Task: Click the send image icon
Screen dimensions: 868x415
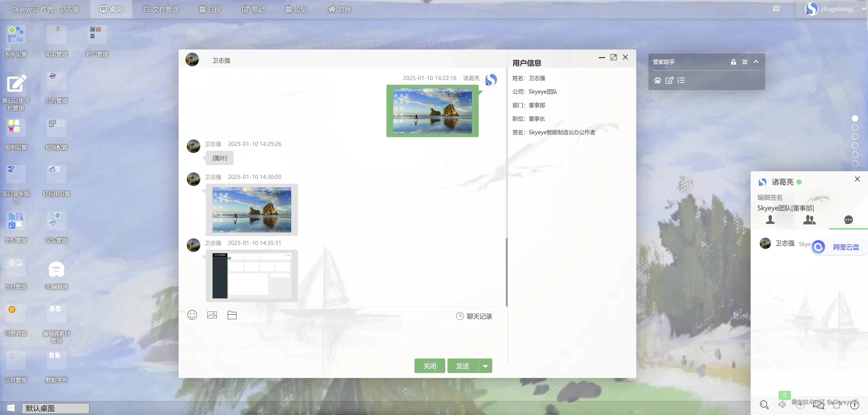Action: [212, 315]
